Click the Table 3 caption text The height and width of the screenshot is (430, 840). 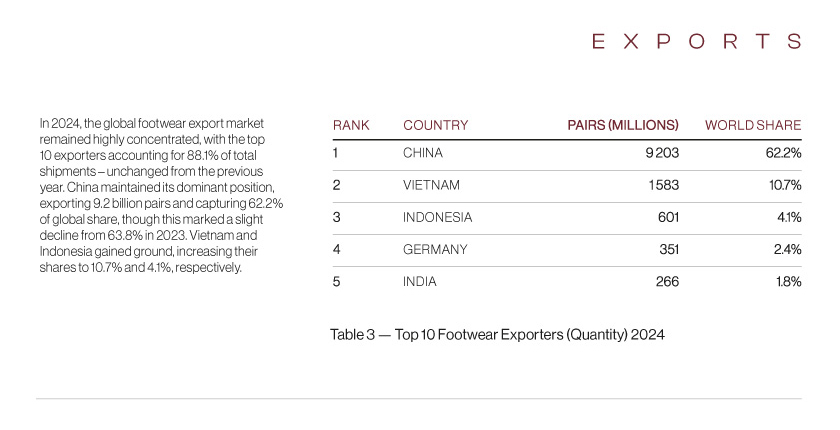click(498, 335)
